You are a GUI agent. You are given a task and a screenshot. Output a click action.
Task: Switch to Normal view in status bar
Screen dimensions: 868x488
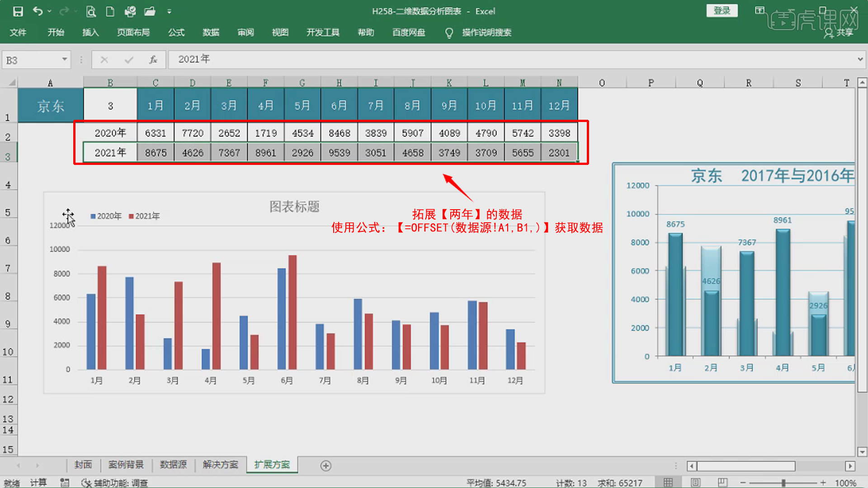coord(668,482)
